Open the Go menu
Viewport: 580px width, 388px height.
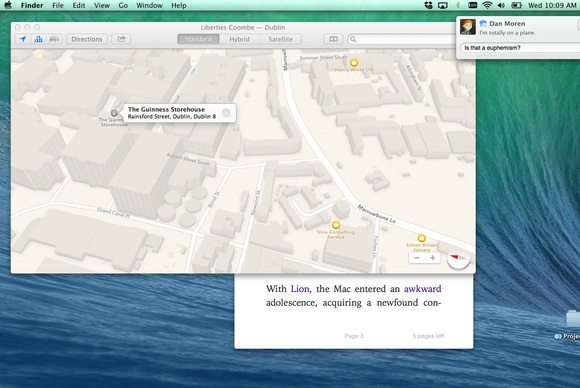tap(123, 6)
